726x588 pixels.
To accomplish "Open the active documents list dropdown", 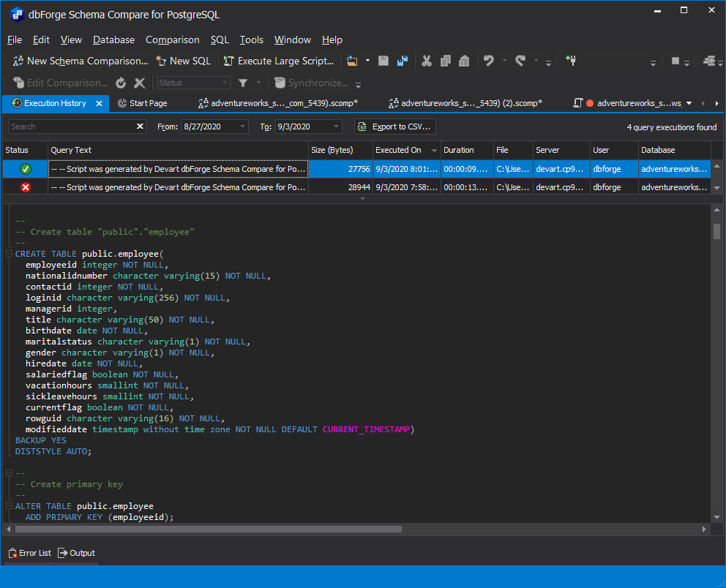I will click(689, 103).
